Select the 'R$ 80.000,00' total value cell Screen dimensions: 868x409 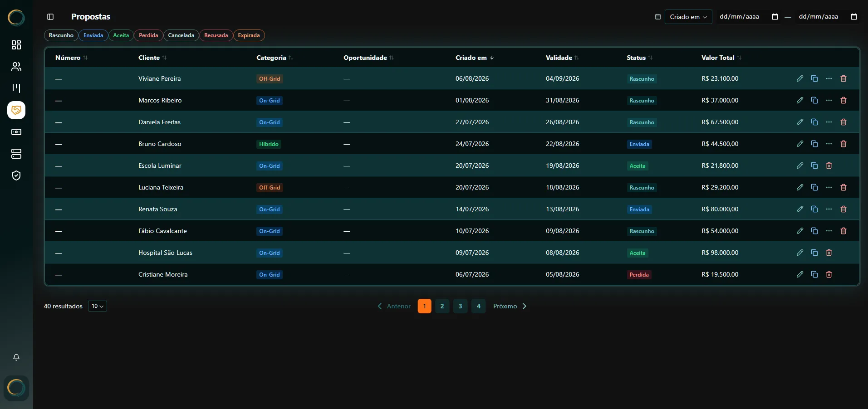point(720,209)
